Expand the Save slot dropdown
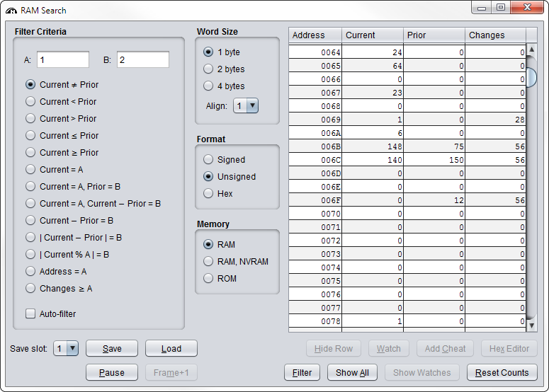This screenshot has height=392, width=549. [x=66, y=348]
